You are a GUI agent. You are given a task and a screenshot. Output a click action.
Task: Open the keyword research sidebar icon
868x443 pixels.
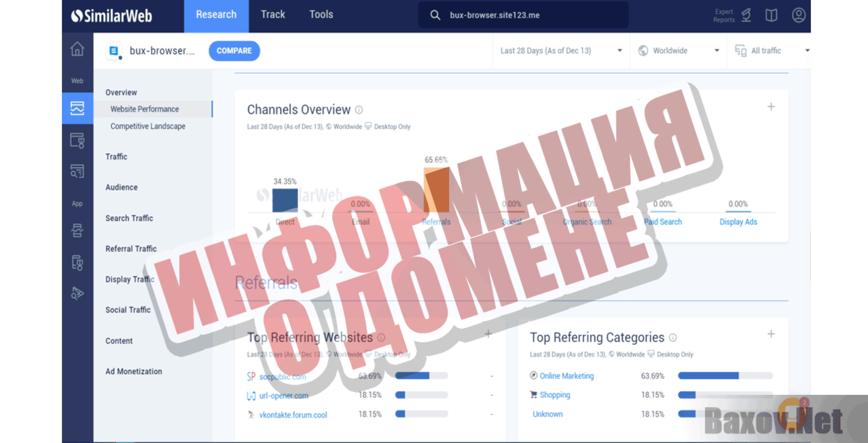pyautogui.click(x=77, y=171)
